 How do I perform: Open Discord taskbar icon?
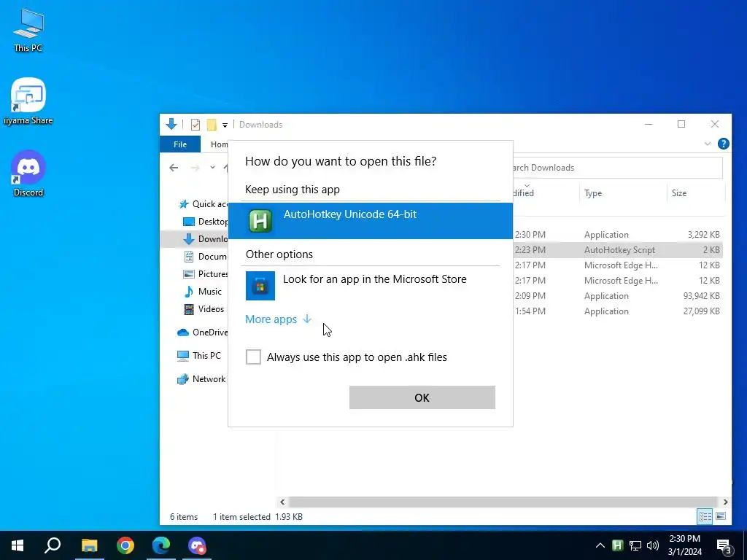pyautogui.click(x=197, y=545)
